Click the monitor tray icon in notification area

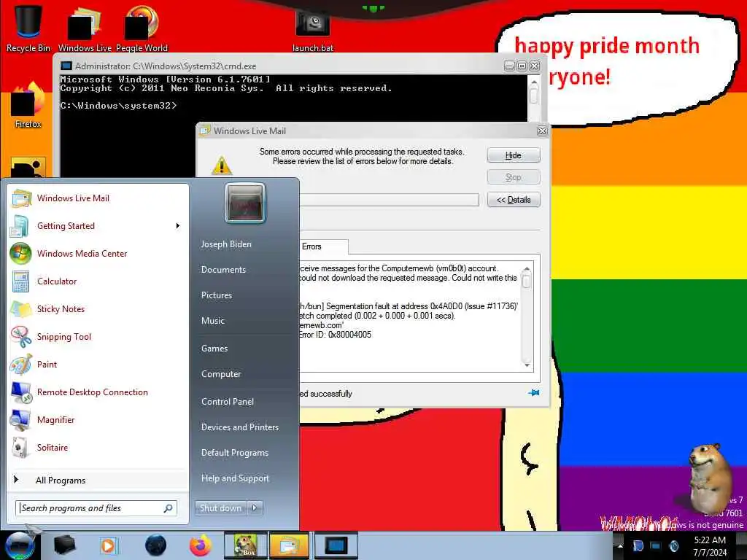tap(656, 546)
